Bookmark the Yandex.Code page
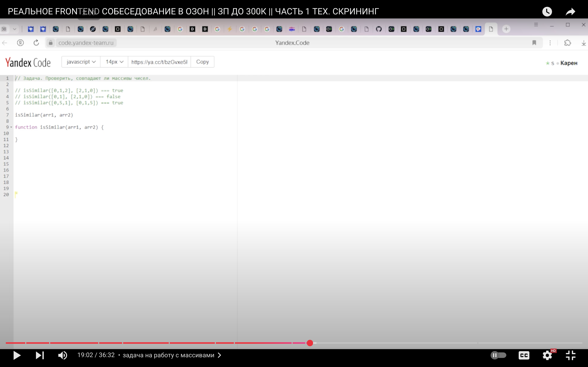This screenshot has height=367, width=588. [x=534, y=43]
